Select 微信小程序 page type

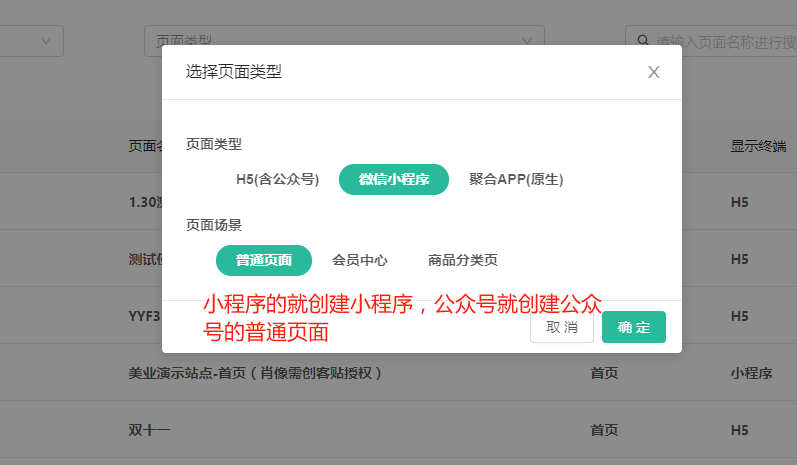coord(394,180)
